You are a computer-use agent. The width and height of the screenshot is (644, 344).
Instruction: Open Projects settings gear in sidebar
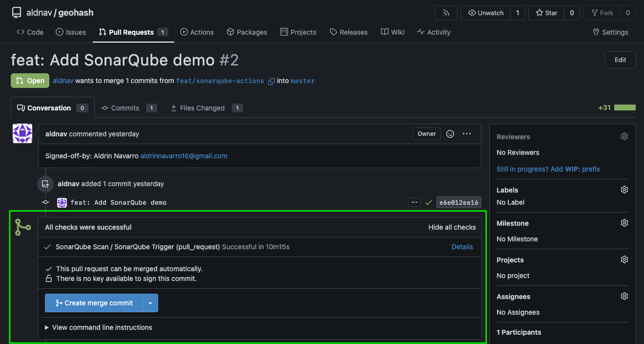click(x=624, y=259)
